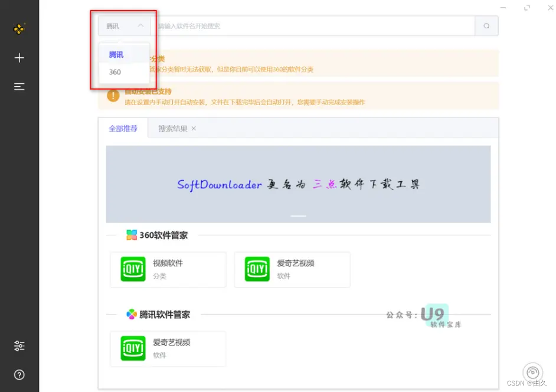Click the app logo in sidebar

(x=19, y=29)
